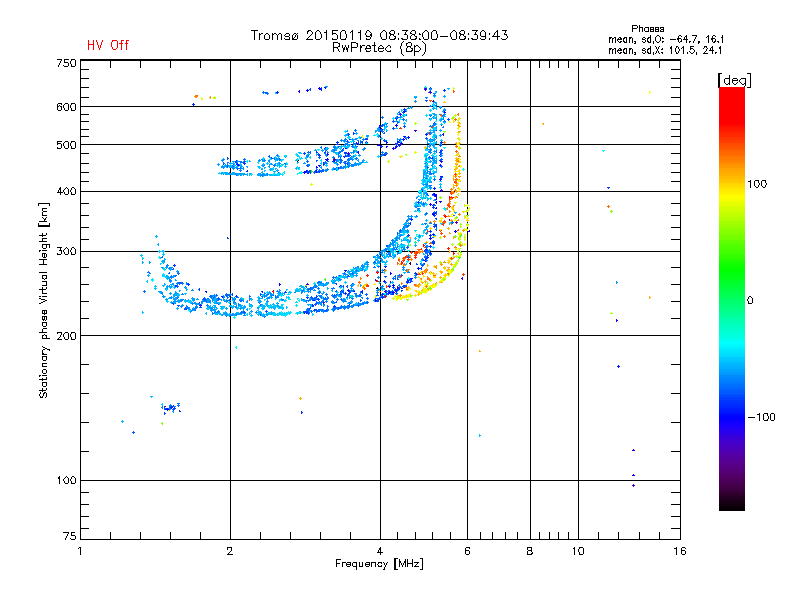Image resolution: width=800 pixels, height=600 pixels.
Task: Click the colorbar tick label "0"
Action: pyautogui.click(x=749, y=300)
